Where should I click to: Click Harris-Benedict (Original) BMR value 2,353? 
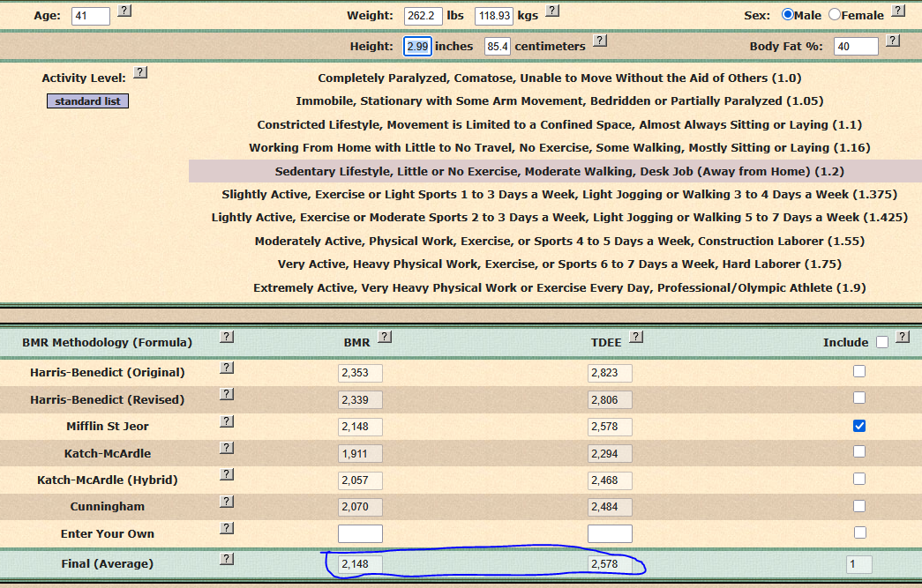click(361, 373)
